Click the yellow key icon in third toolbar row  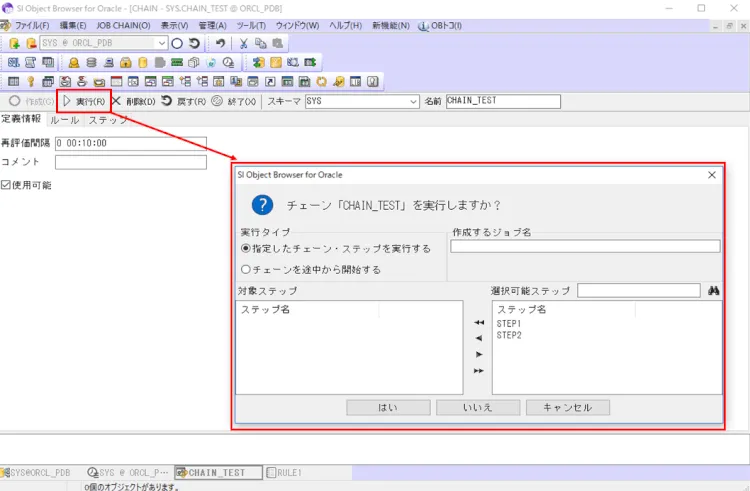[x=31, y=81]
